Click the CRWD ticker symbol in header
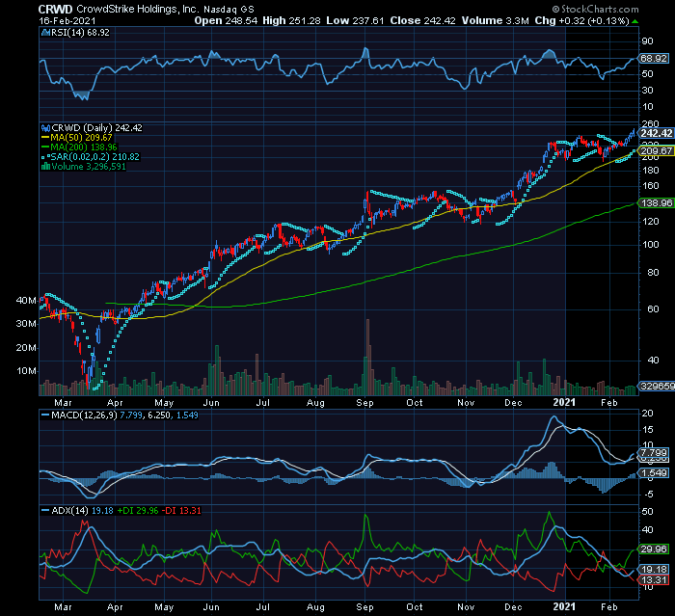Viewport: 675px width, 616px height. click(x=55, y=9)
